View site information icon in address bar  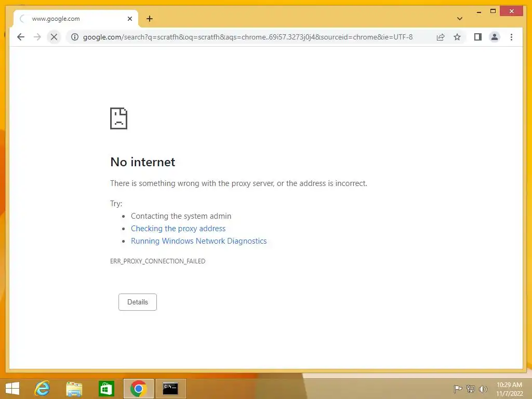pos(75,37)
